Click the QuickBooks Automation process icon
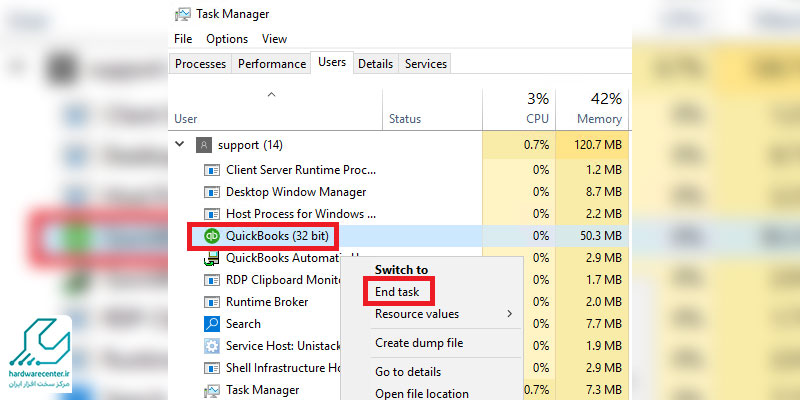 (212, 258)
